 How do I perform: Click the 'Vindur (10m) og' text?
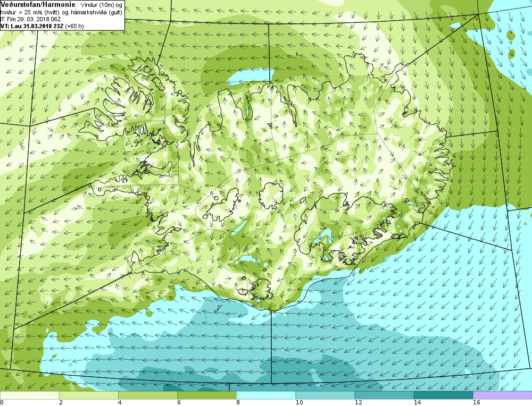click(x=101, y=5)
